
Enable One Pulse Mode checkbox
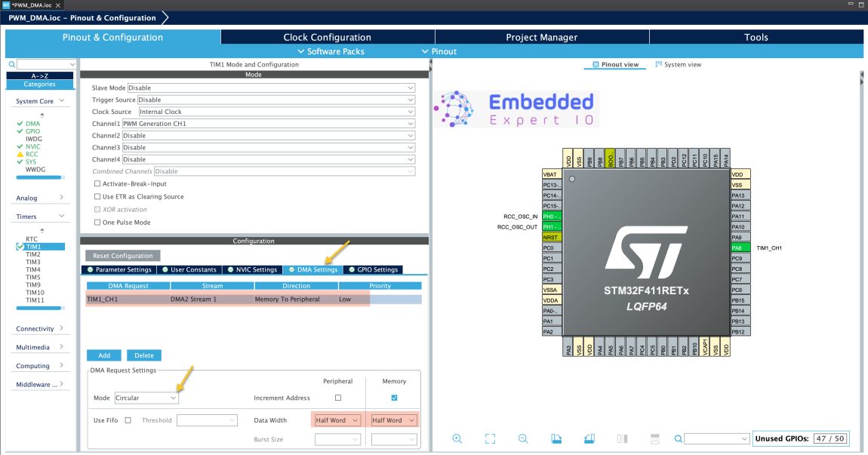click(97, 222)
